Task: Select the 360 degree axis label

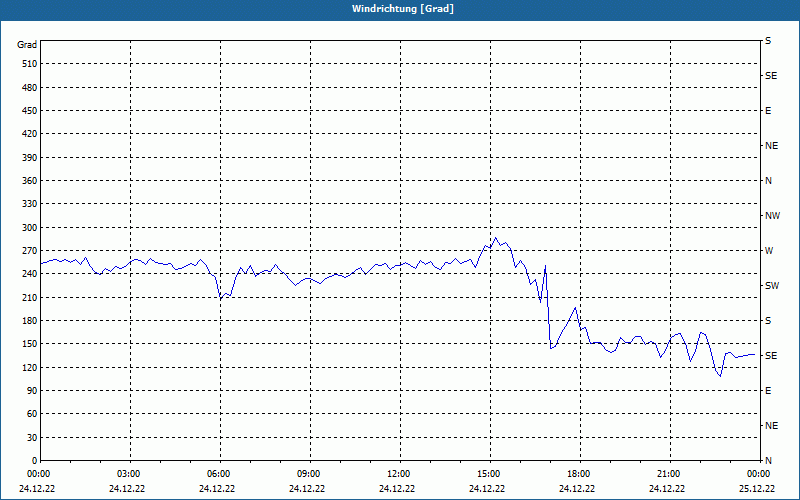Action: (30, 181)
